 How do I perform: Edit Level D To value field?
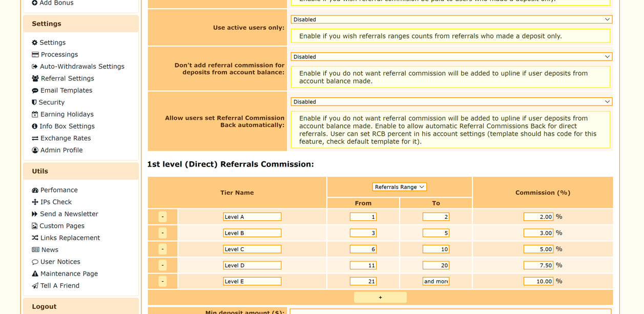(x=436, y=265)
